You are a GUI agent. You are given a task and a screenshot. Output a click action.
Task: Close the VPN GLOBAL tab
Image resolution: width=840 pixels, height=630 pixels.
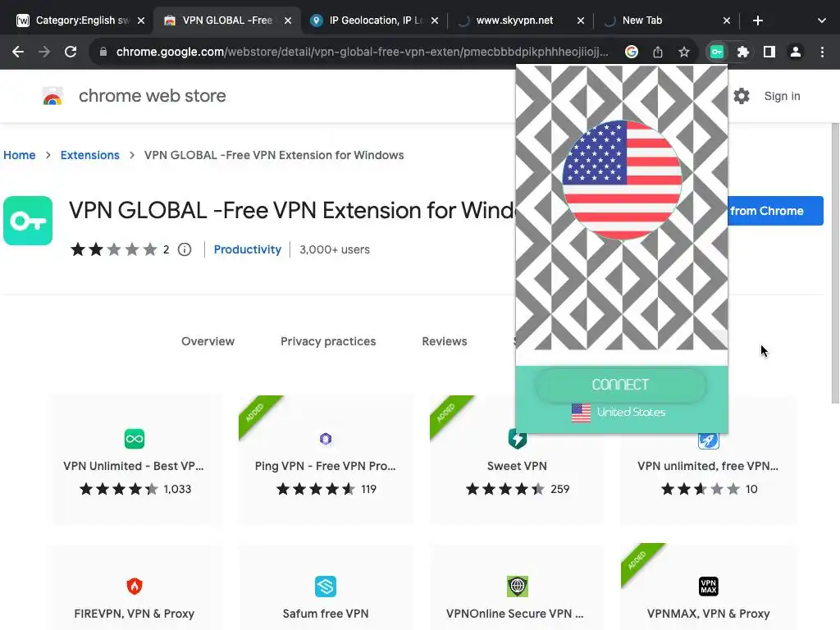coord(288,21)
